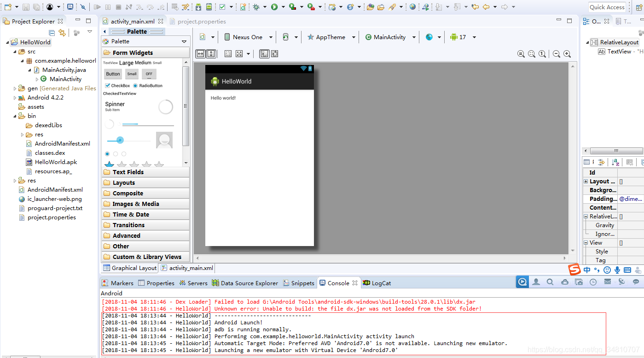Toggle layout width fill horizontal button
644x358 pixels.
[x=201, y=54]
